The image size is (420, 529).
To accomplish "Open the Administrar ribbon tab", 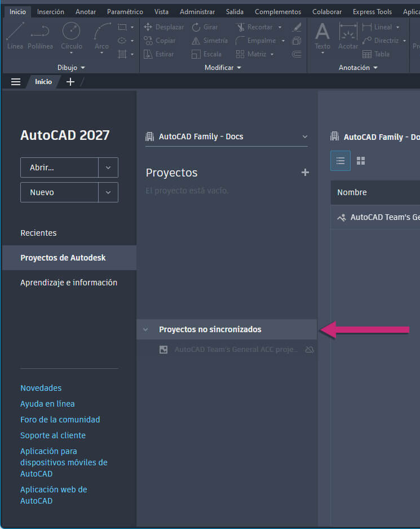I will pos(197,12).
